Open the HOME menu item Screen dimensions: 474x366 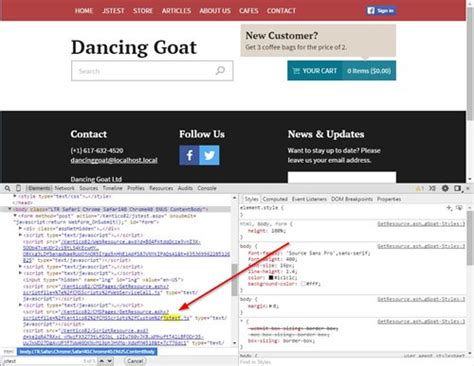tap(84, 11)
